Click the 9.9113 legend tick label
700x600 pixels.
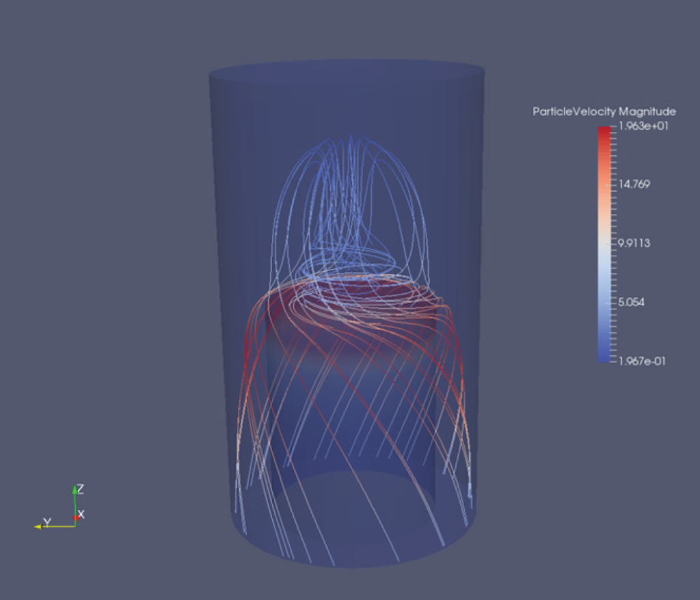pos(634,243)
